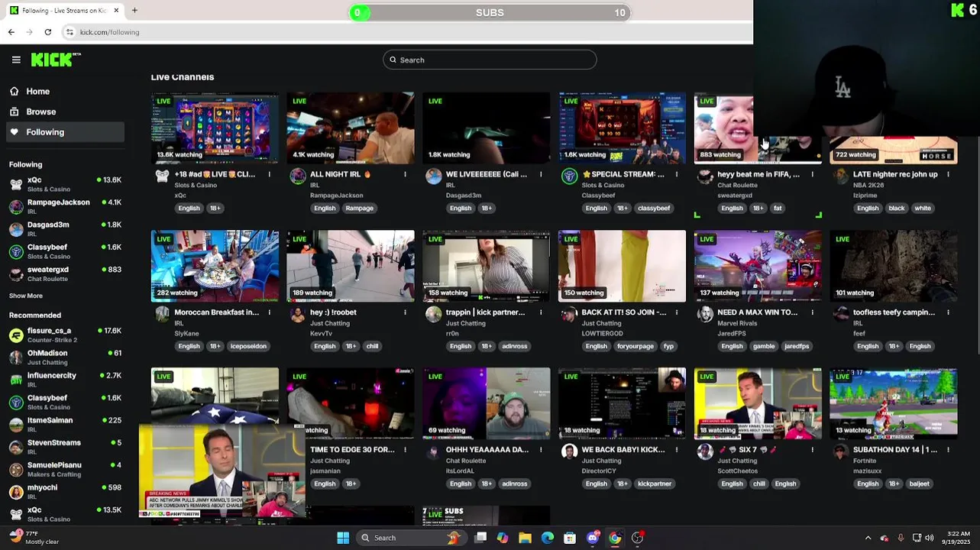
Task: Click tooth emoji tofless teefy stream title
Action: pyautogui.click(x=894, y=312)
